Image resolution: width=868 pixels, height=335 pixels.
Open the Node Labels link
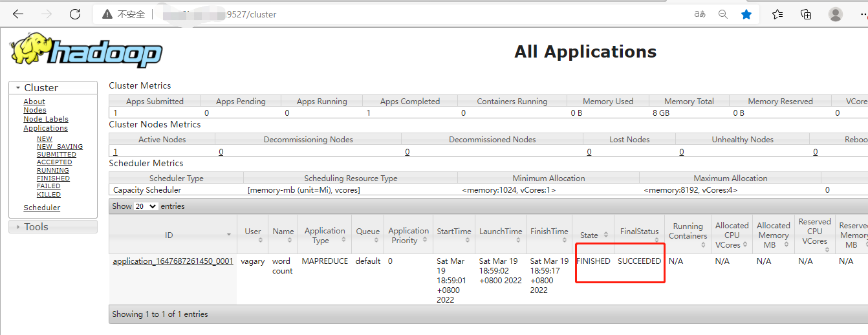(46, 119)
